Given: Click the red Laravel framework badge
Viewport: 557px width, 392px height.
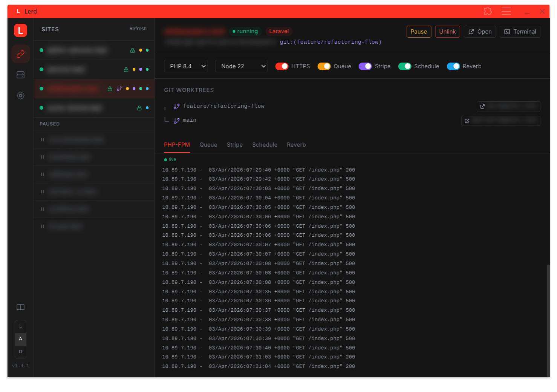Looking at the screenshot, I should point(279,31).
